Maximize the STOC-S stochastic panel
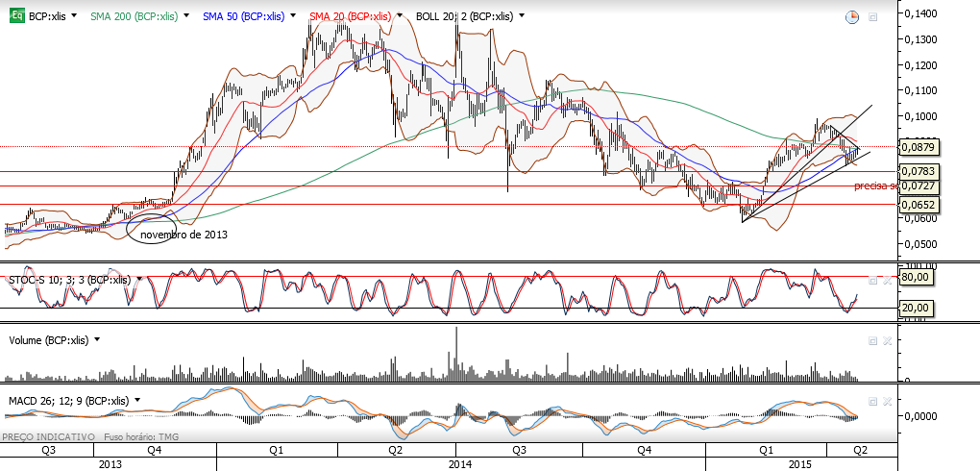The image size is (980, 471). (x=873, y=281)
